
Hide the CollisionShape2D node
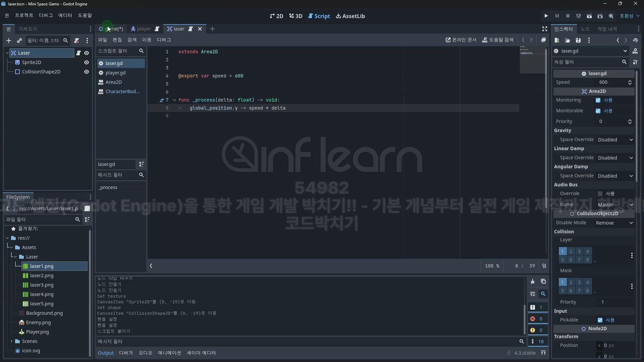click(87, 72)
